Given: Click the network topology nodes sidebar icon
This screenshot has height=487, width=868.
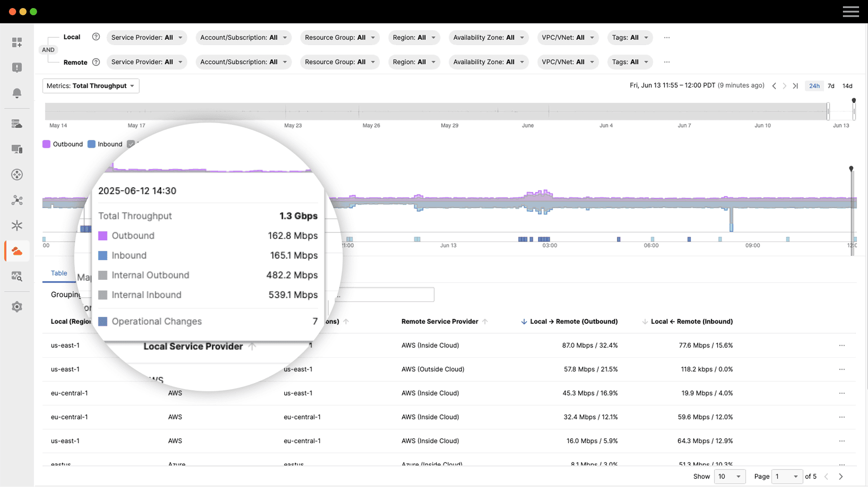Looking at the screenshot, I should click(x=17, y=200).
